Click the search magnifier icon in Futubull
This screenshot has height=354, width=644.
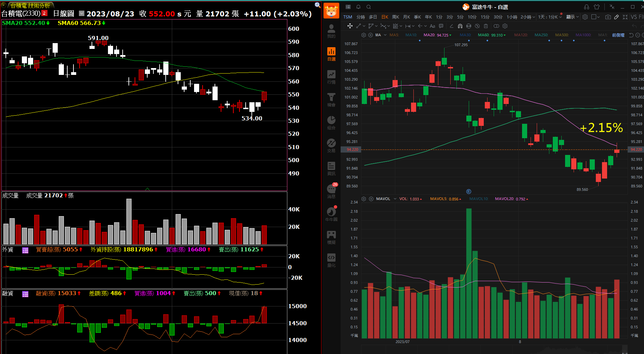pos(369,7)
